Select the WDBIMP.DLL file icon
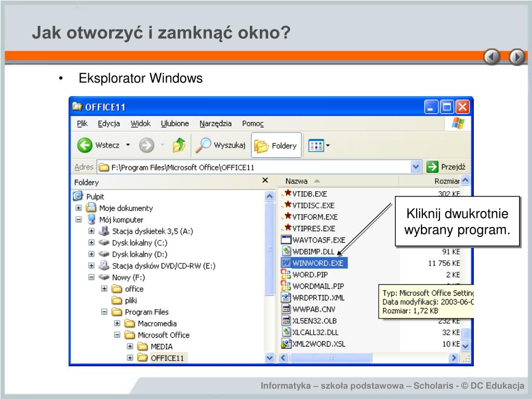Image resolution: width=532 pixels, height=399 pixels. pos(287,251)
